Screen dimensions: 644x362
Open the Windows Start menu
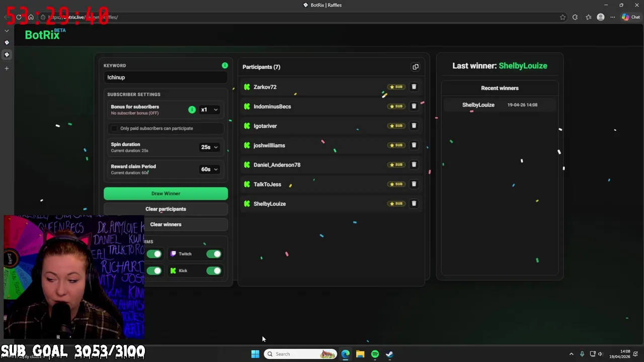pyautogui.click(x=255, y=354)
